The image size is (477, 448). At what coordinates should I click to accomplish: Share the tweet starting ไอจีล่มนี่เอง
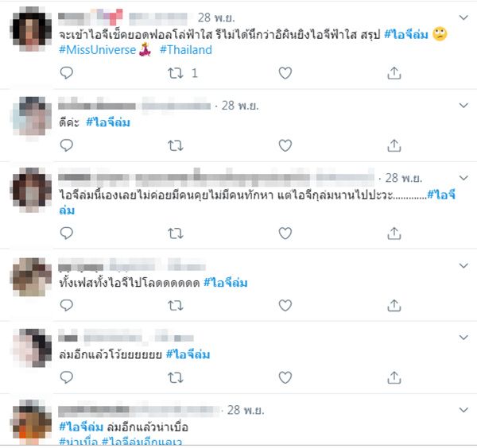pyautogui.click(x=394, y=233)
